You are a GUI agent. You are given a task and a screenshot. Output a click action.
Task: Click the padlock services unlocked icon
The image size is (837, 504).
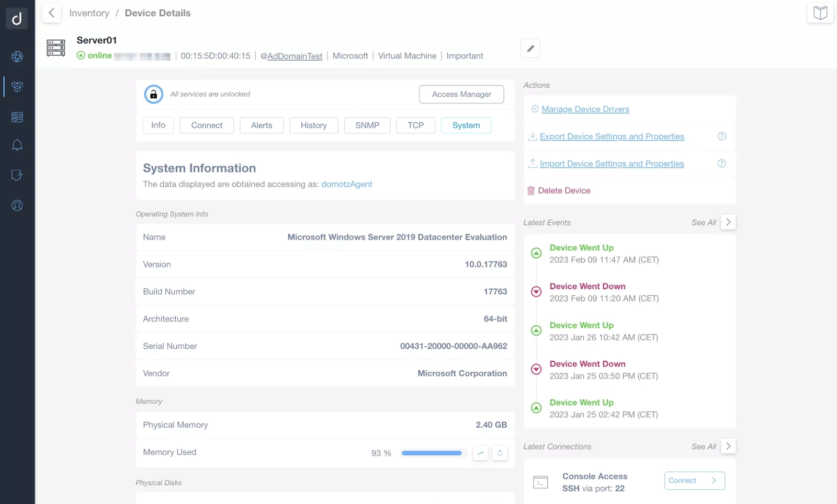coord(154,94)
